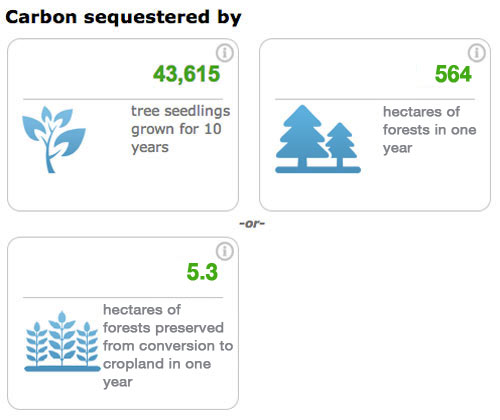Click info icon on 564 hectares card
This screenshot has width=500, height=420.
coord(477,53)
